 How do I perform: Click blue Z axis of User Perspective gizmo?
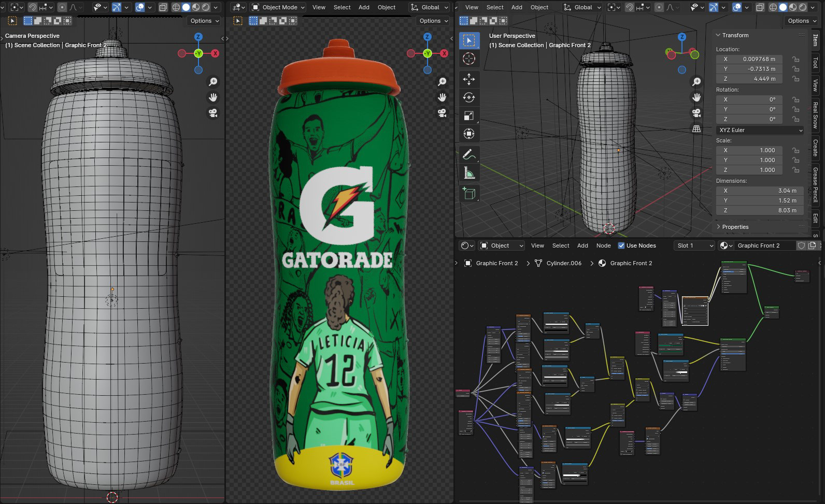point(682,37)
